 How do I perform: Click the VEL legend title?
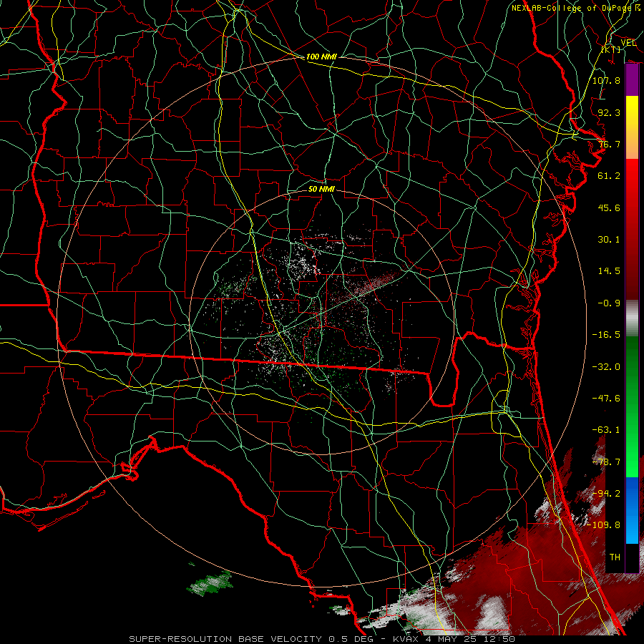628,43
